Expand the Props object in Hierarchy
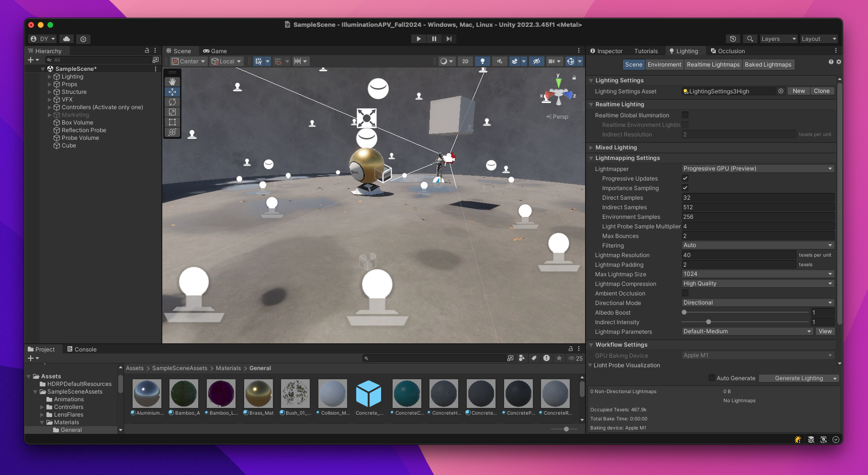868x475 pixels. click(49, 84)
